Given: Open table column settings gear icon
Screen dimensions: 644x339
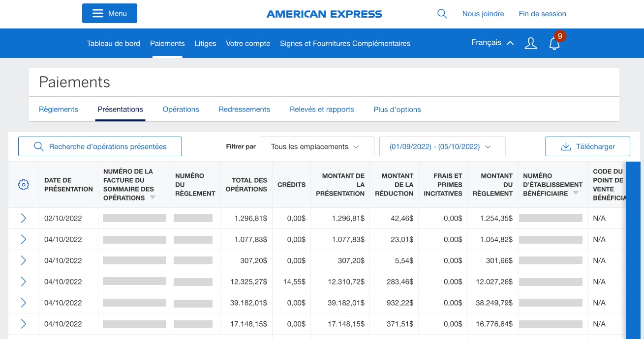Looking at the screenshot, I should (x=23, y=185).
